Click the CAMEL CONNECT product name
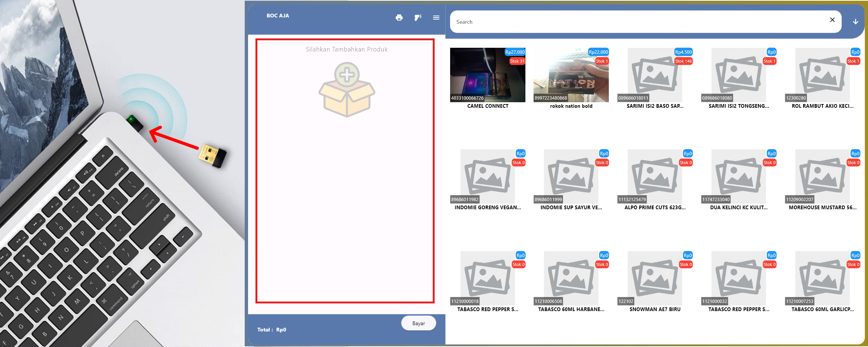This screenshot has height=347, width=868. [x=488, y=106]
